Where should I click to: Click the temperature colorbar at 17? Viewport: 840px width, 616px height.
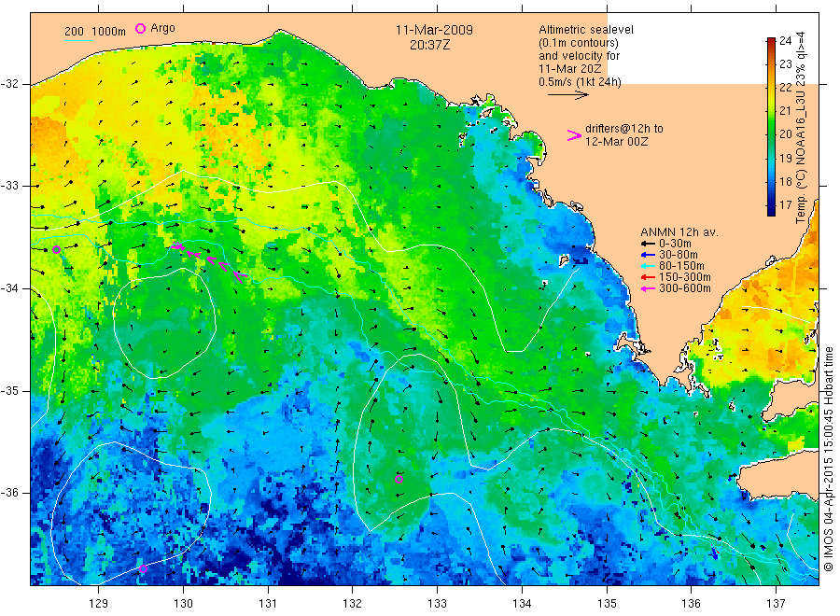click(771, 205)
